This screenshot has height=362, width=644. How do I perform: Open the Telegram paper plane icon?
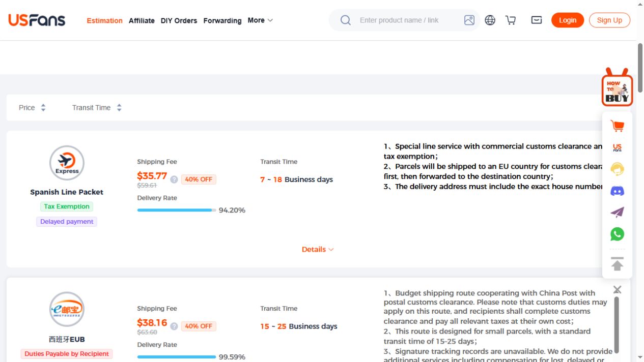pyautogui.click(x=617, y=213)
